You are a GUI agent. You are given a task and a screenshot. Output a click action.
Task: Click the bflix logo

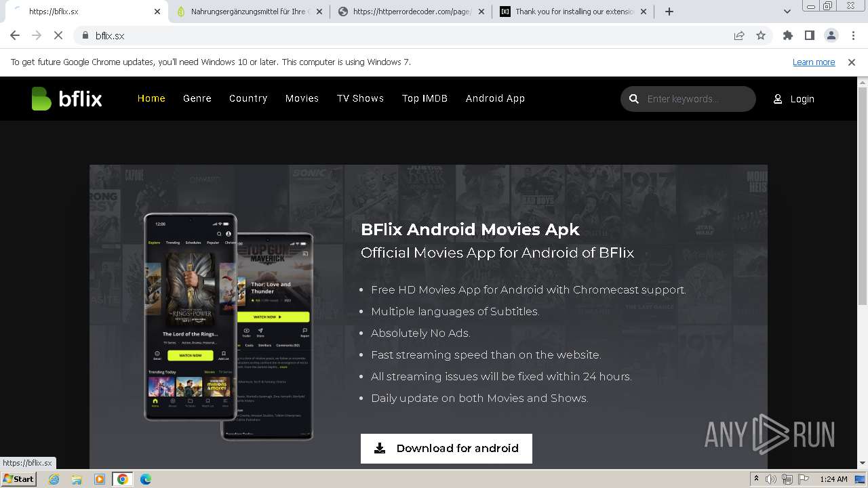tap(66, 99)
